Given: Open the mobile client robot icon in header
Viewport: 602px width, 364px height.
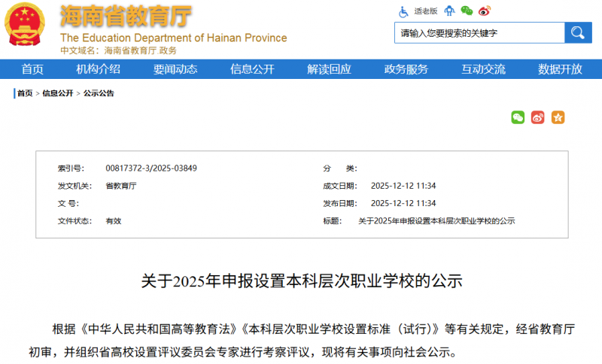Looking at the screenshot, I should 449,11.
